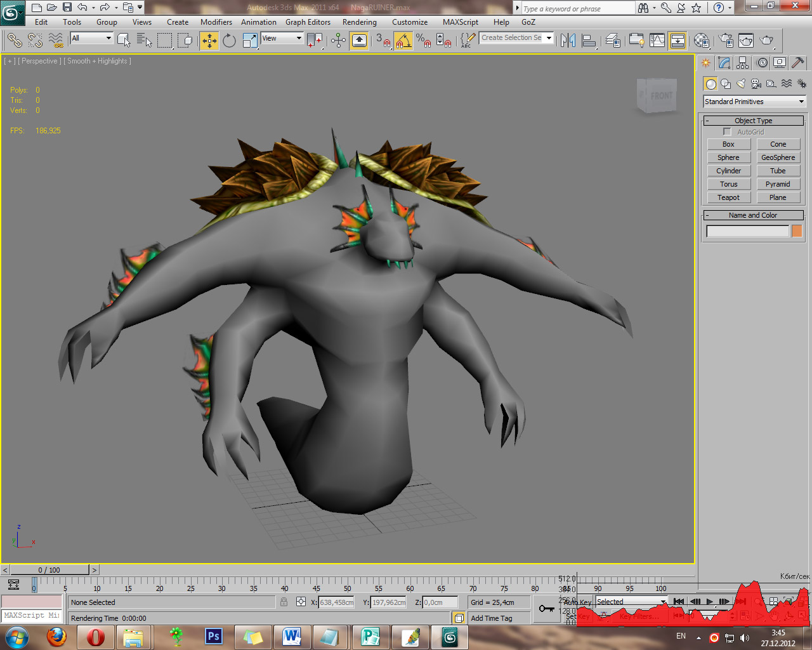Toggle Percent Snap on the toolbar

coord(423,41)
